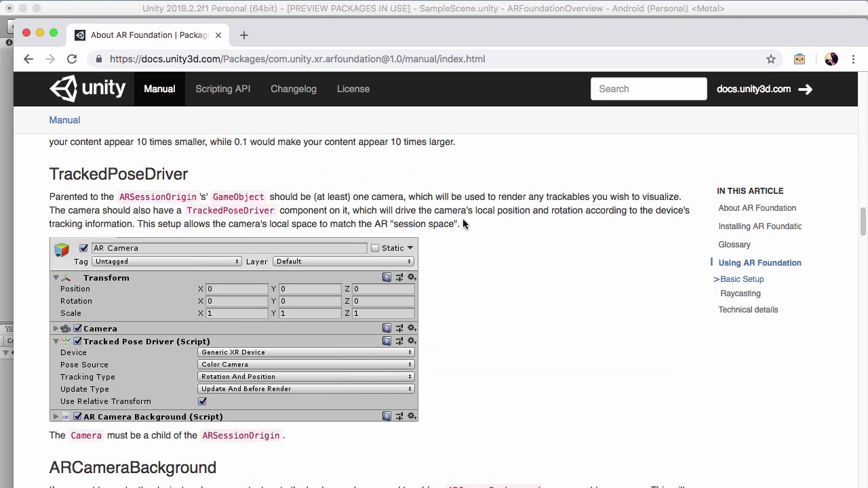Open Transform component help book icon

387,277
